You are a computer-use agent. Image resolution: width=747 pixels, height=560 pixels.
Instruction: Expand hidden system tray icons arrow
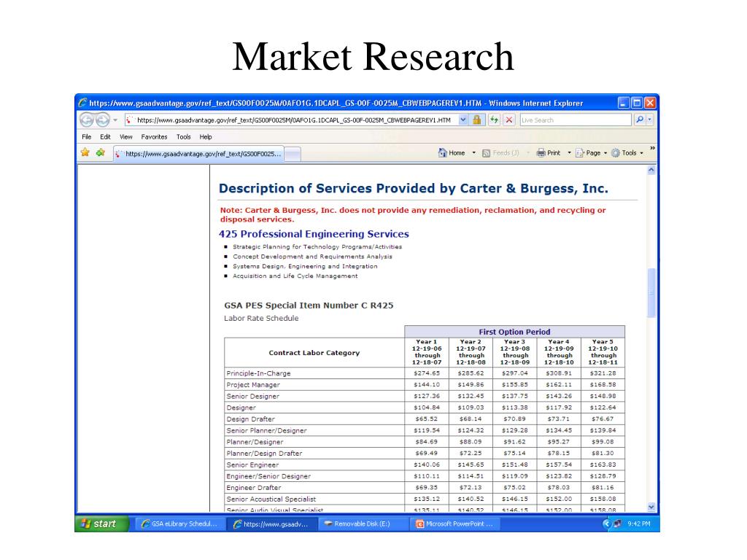coord(606,524)
